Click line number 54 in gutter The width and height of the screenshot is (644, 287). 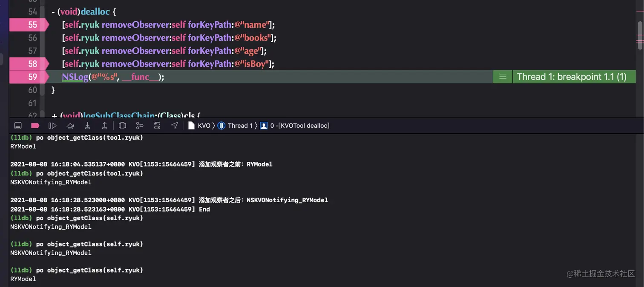click(x=33, y=12)
